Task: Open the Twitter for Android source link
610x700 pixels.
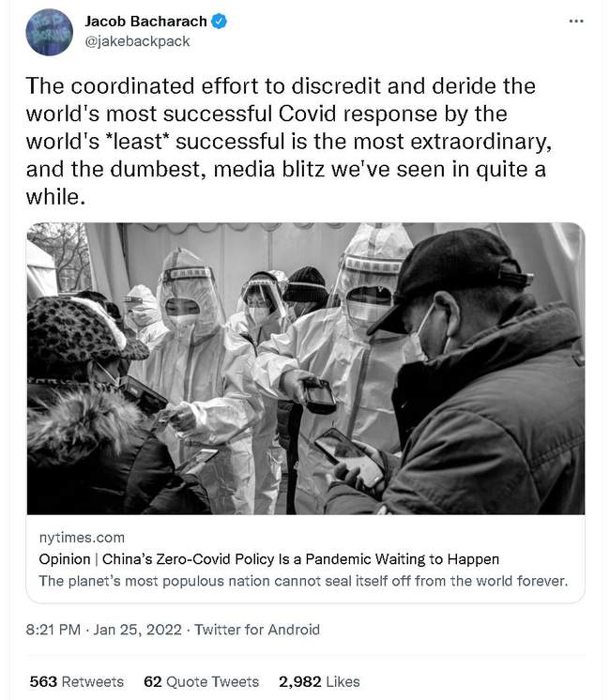Action: pyautogui.click(x=257, y=630)
